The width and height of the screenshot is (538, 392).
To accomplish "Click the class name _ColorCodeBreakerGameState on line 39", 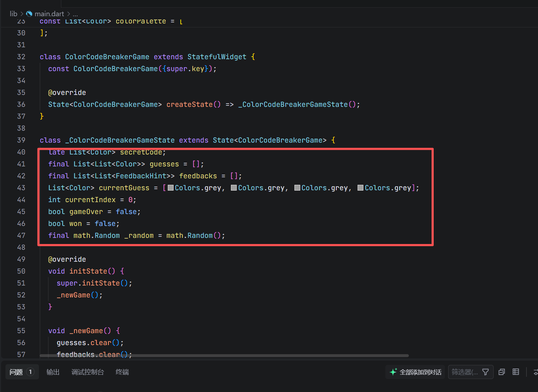I will pyautogui.click(x=120, y=140).
